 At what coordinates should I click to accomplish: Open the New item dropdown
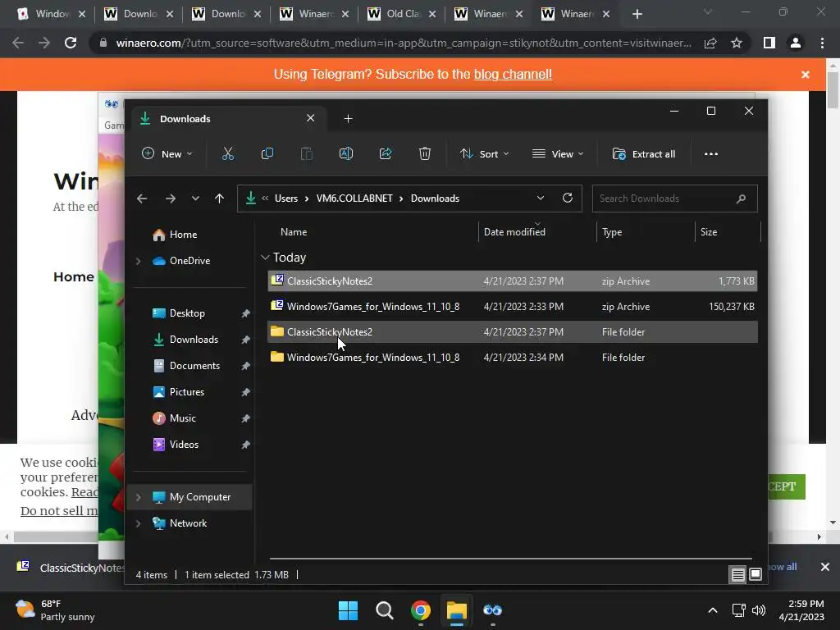(167, 153)
